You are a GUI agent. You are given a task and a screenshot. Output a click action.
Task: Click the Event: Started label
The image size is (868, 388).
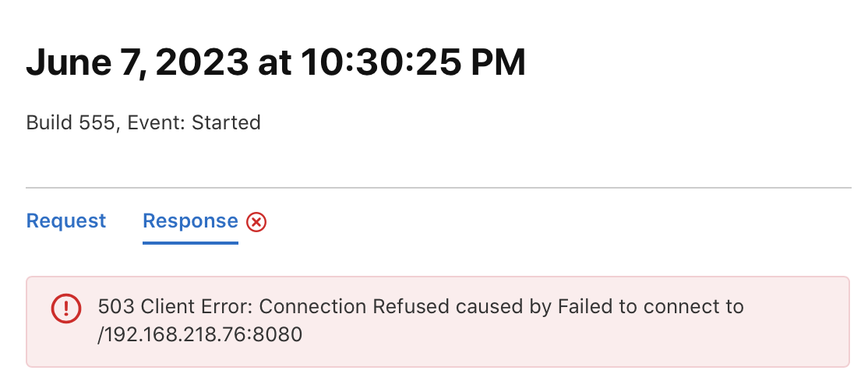click(194, 122)
